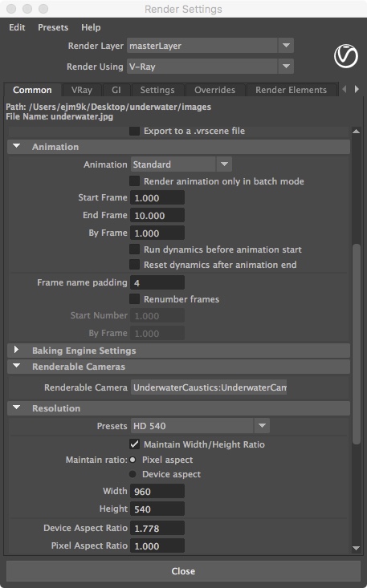
Task: Open the resolution Presets dropdown
Action: click(200, 426)
